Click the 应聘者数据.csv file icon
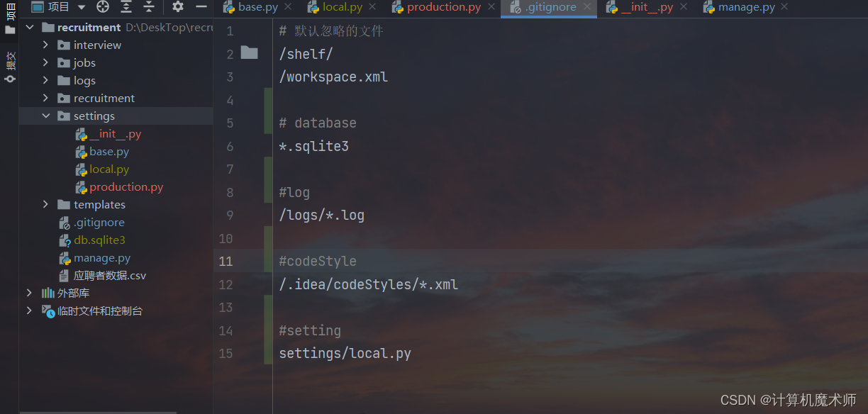This screenshot has height=414, width=868. [65, 276]
